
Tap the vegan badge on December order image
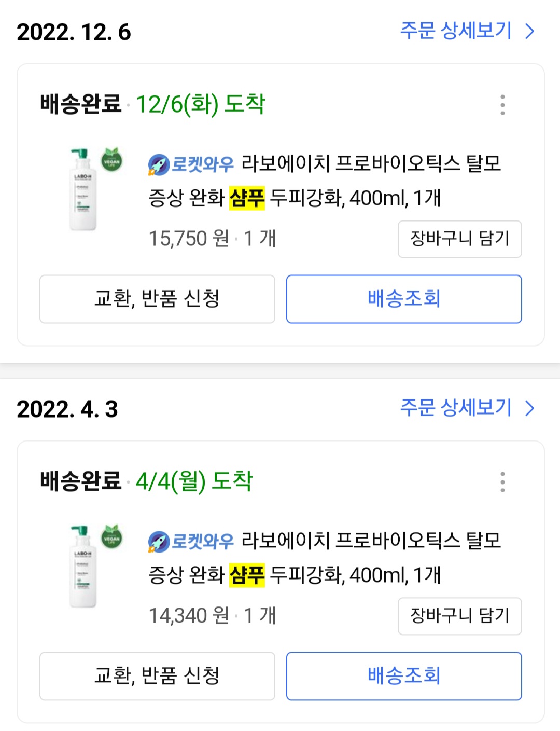(111, 160)
